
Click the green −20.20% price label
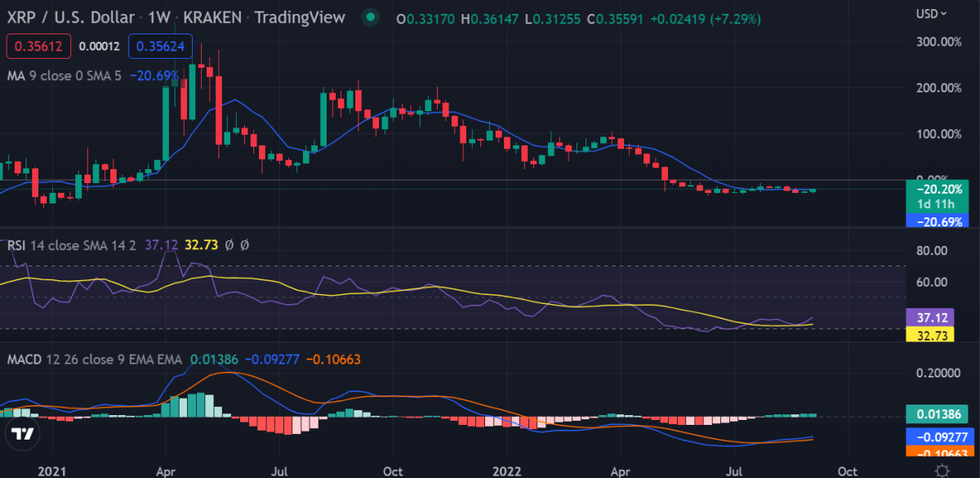pyautogui.click(x=938, y=191)
